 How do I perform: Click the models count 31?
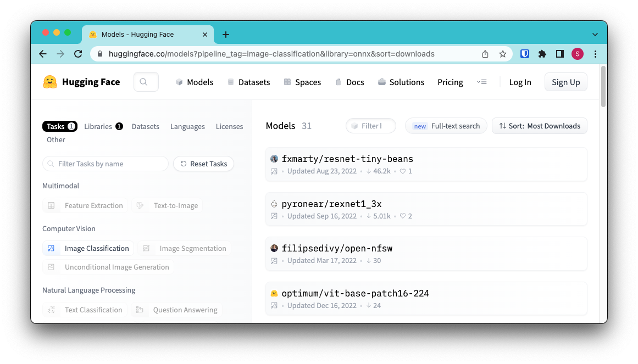307,126
